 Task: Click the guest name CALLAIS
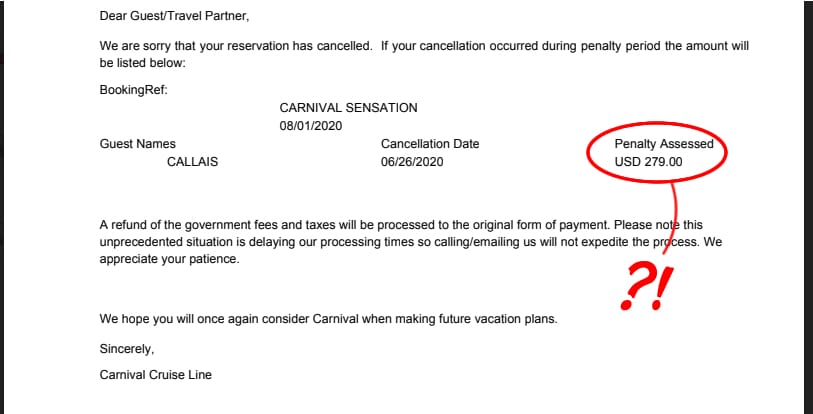(x=192, y=162)
